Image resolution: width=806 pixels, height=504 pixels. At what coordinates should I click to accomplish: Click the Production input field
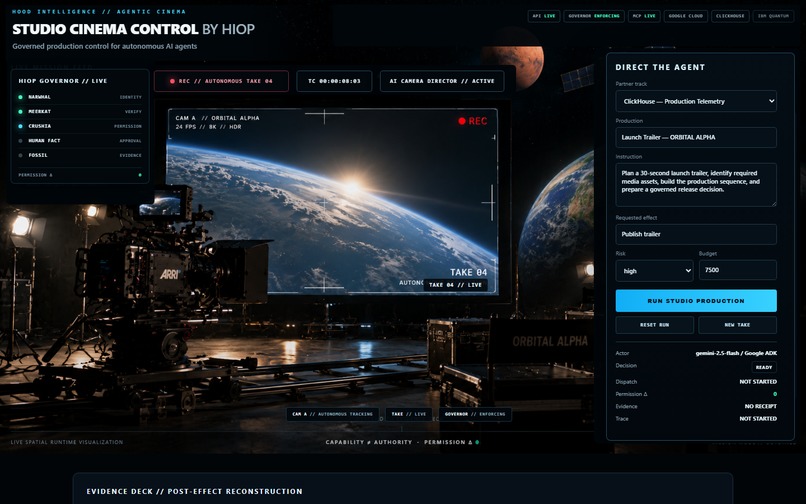696,137
